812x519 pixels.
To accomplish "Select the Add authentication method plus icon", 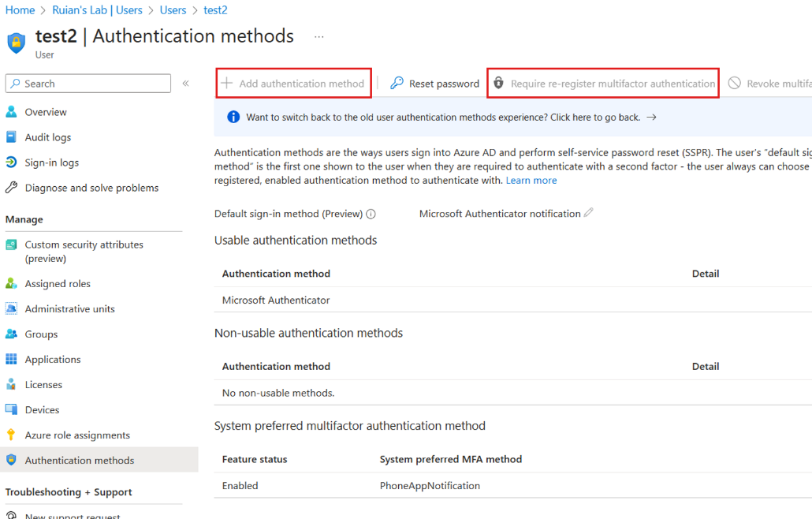I will coord(228,83).
